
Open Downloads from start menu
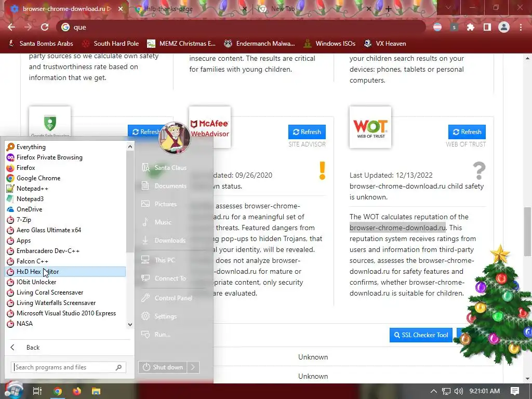tap(170, 240)
